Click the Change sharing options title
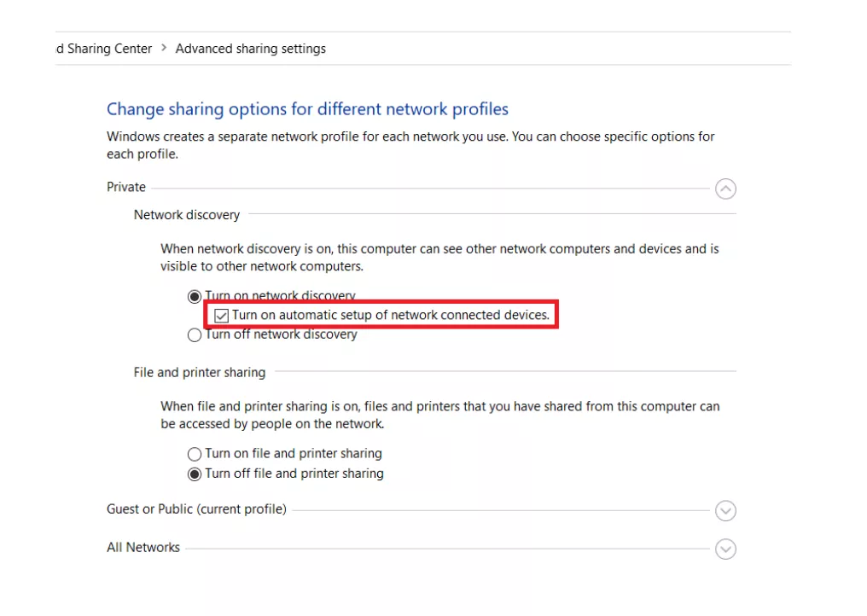 (307, 109)
